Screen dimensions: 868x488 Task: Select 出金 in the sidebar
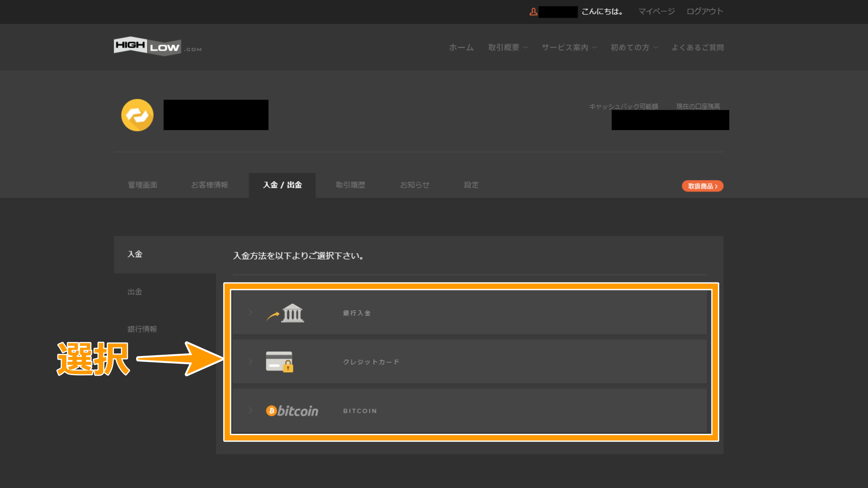pyautogui.click(x=134, y=291)
